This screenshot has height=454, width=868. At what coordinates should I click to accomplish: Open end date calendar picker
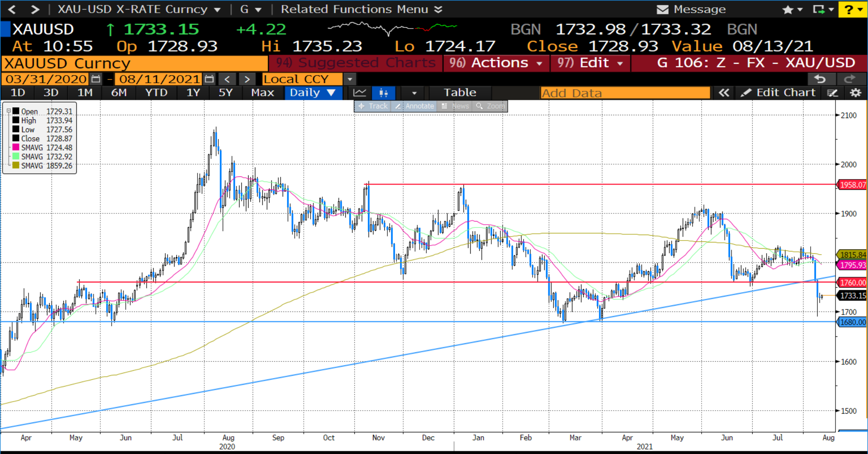click(209, 79)
